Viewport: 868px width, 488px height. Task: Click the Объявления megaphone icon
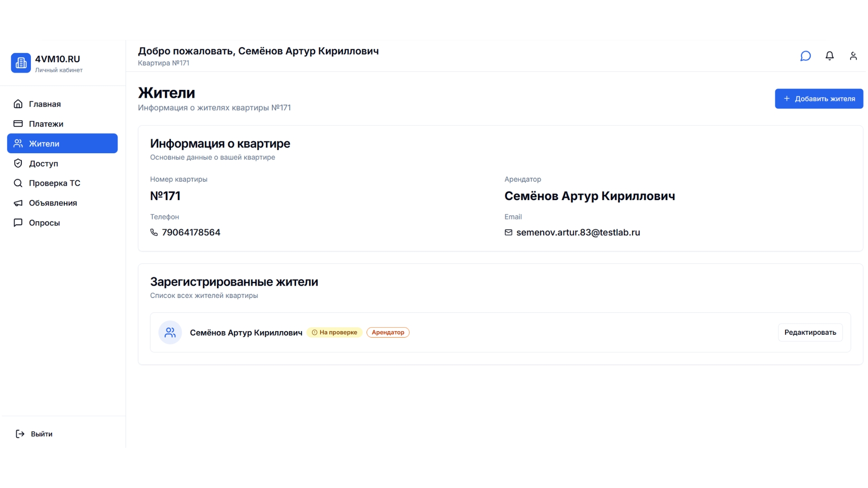[x=18, y=203]
